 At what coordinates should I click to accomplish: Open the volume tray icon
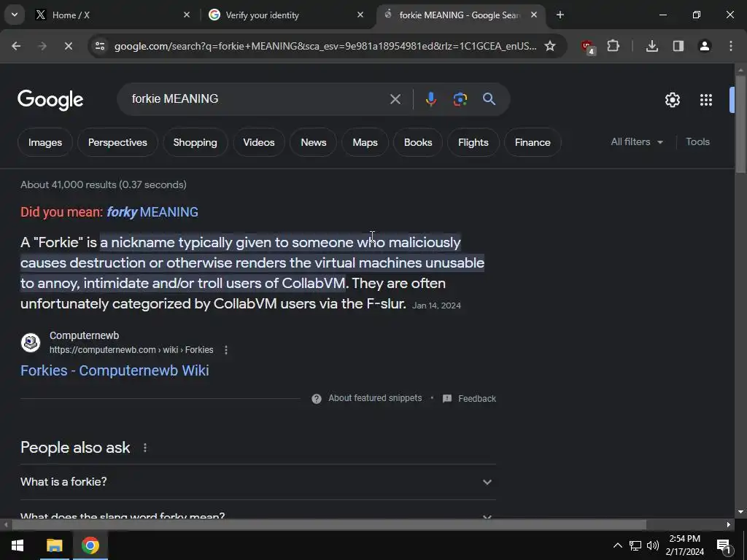pyautogui.click(x=653, y=545)
